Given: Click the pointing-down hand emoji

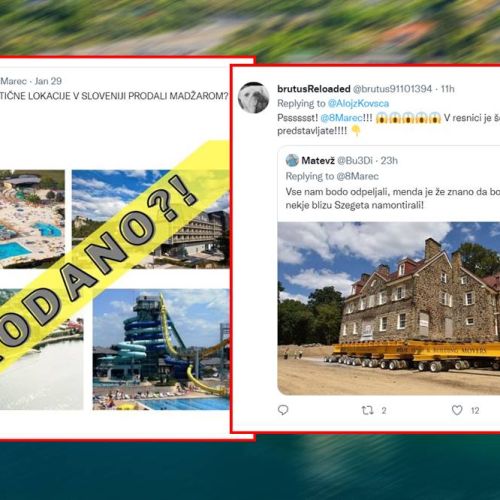Looking at the screenshot, I should point(356,131).
